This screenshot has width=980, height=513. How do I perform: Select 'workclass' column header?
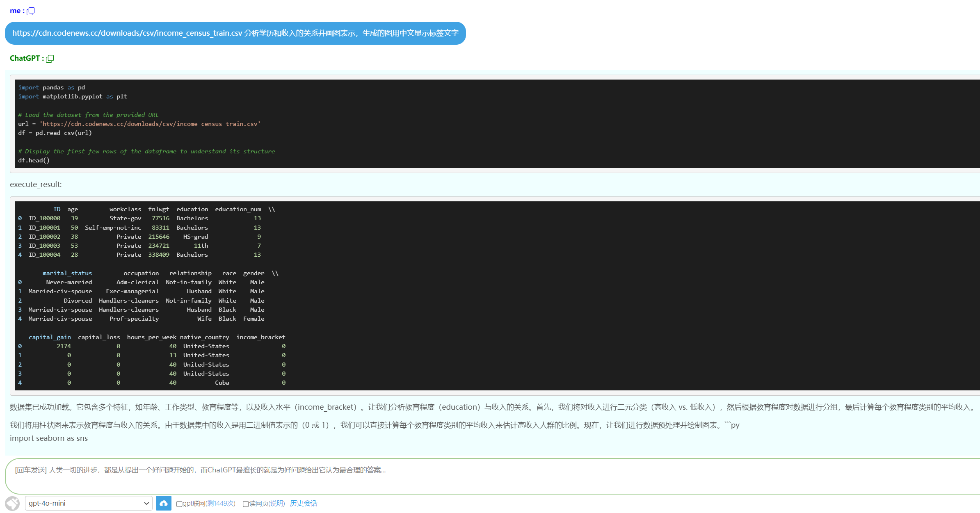125,209
